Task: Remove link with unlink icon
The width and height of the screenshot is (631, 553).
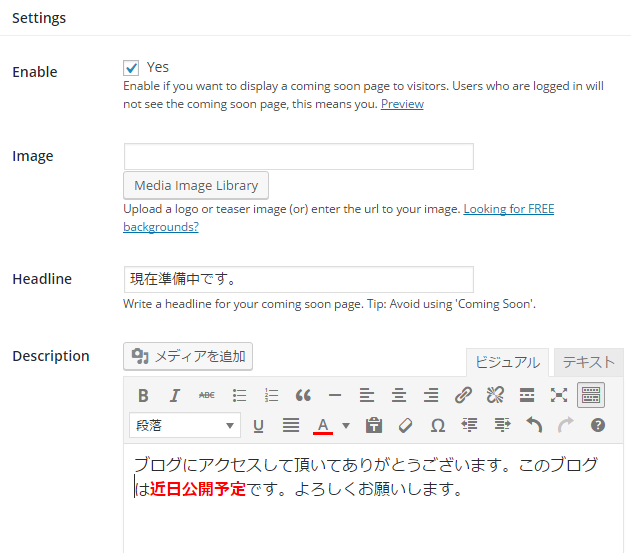Action: 495,395
